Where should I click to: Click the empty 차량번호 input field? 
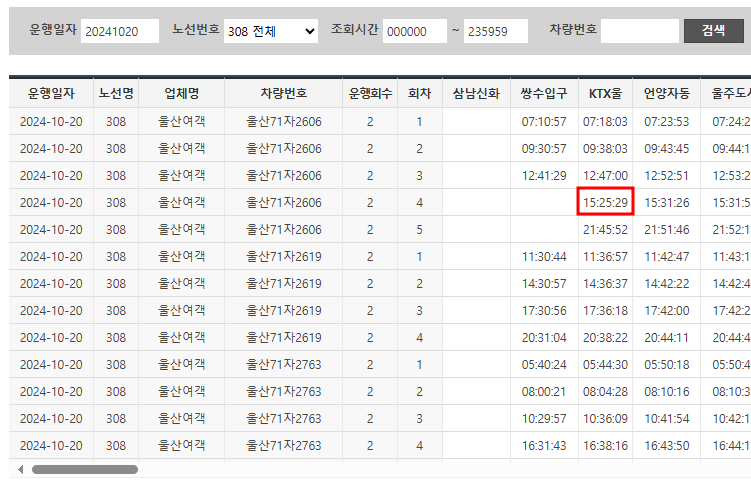tap(640, 31)
